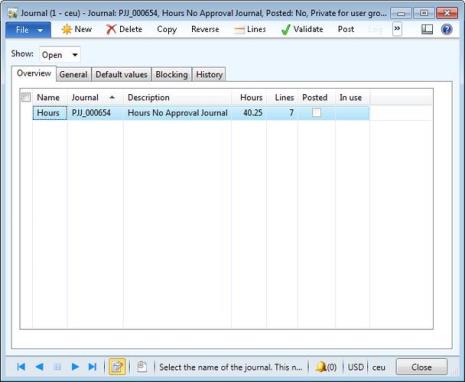Click the Copy toolbar command

[167, 30]
